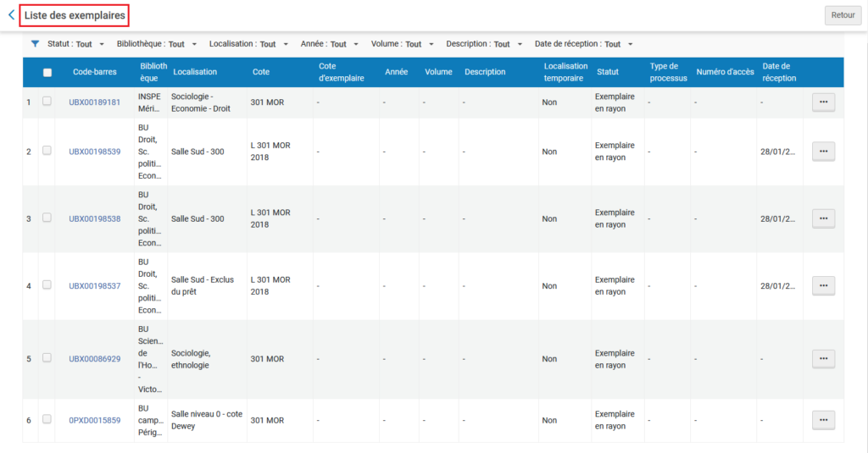Open barcode link UBX00198539
868x453 pixels.
[x=95, y=152]
